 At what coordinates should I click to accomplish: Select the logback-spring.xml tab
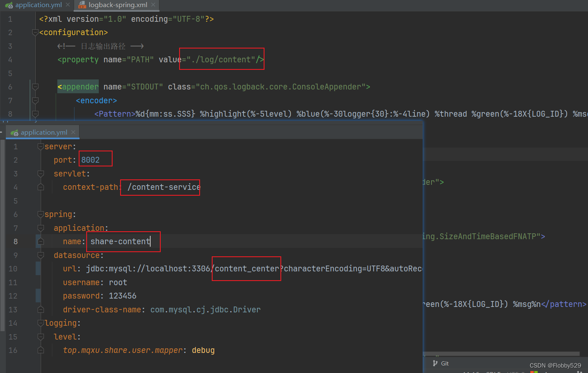(118, 5)
